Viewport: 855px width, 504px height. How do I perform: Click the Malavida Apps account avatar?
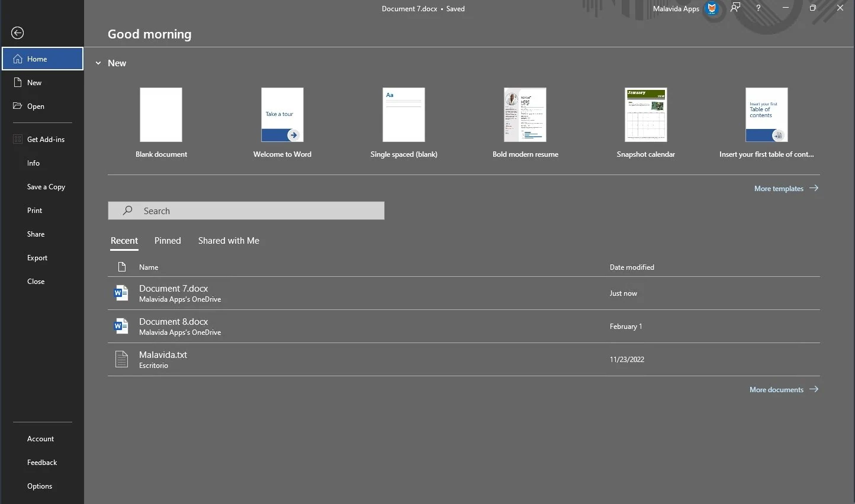[x=712, y=8]
